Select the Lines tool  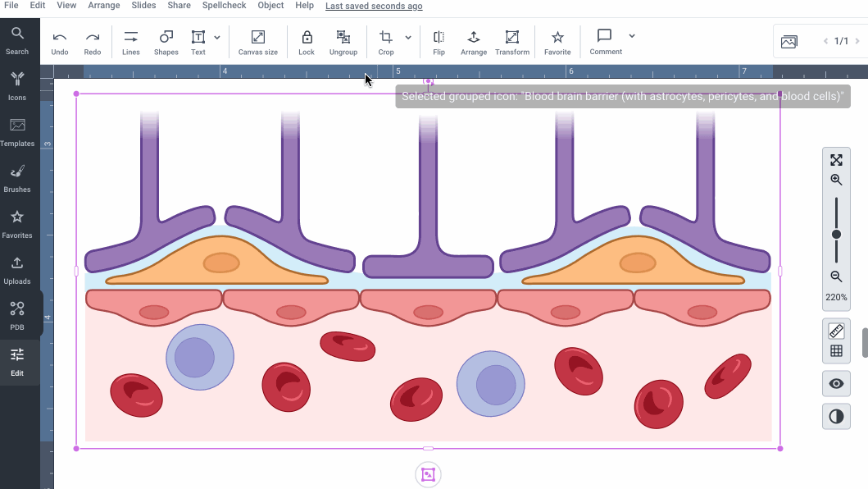point(130,42)
